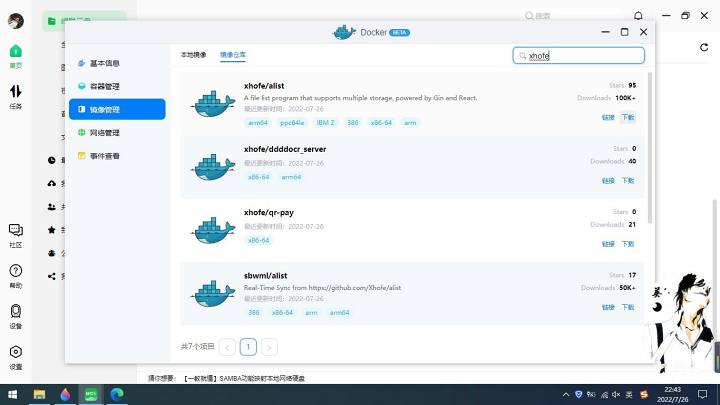The width and height of the screenshot is (720, 405).
Task: Click 下载 for xhofe/qr-pay
Action: 628,244
